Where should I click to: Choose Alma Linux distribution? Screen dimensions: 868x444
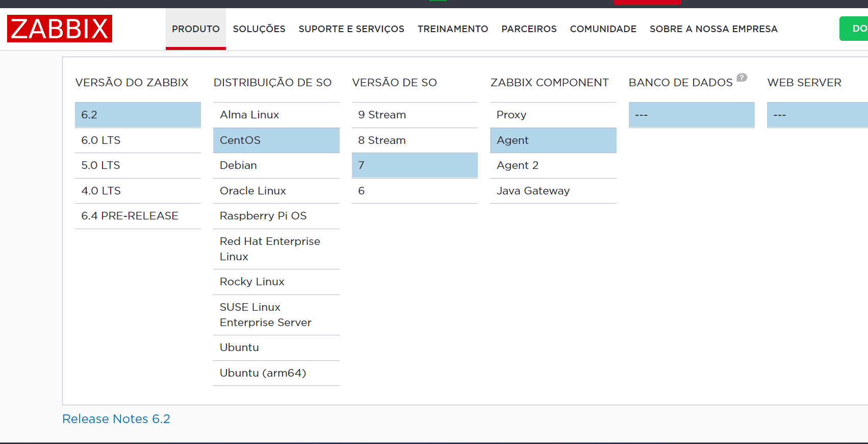[x=276, y=115]
